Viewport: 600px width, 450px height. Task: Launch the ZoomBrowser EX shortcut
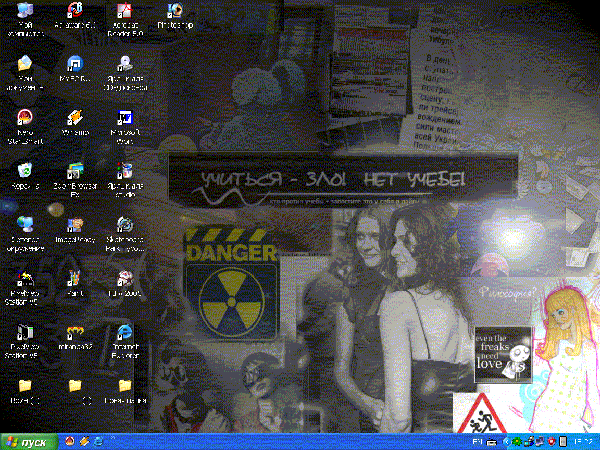75,181
